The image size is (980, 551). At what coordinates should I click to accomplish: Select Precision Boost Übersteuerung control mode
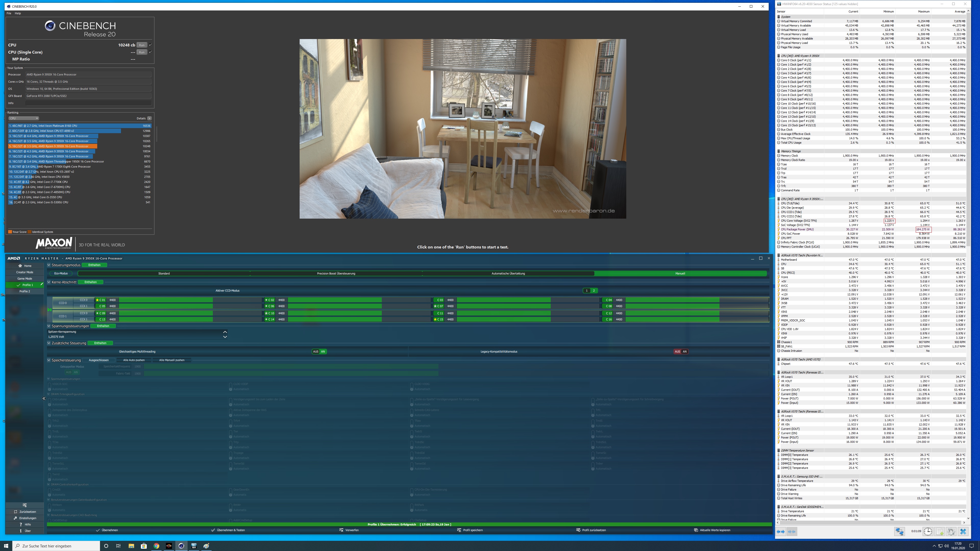336,273
